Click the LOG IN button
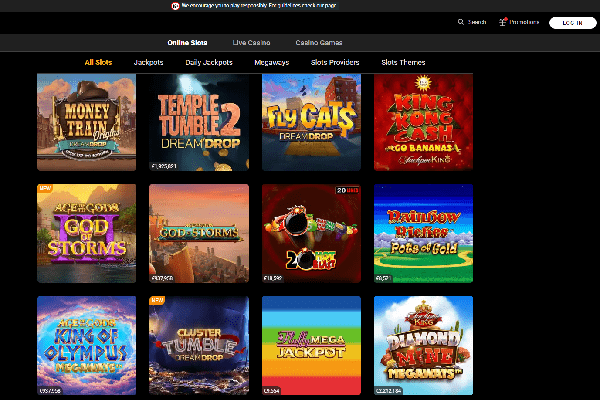The width and height of the screenshot is (600, 400). 572,23
